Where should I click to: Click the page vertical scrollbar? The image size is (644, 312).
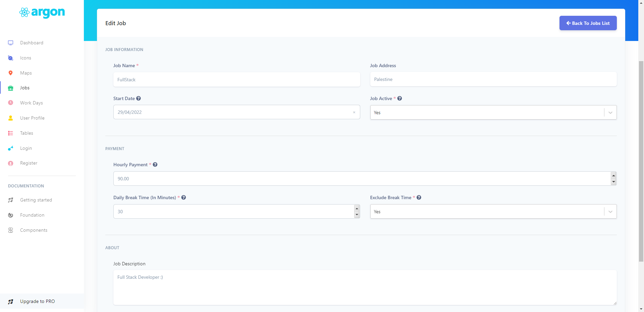tap(641, 161)
